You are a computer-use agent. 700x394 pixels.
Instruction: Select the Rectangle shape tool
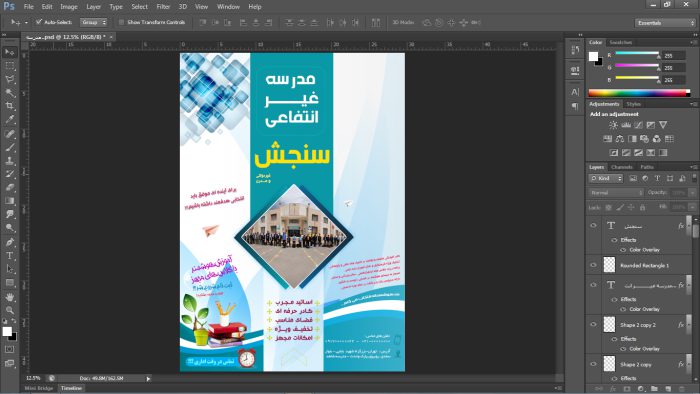pyautogui.click(x=9, y=283)
